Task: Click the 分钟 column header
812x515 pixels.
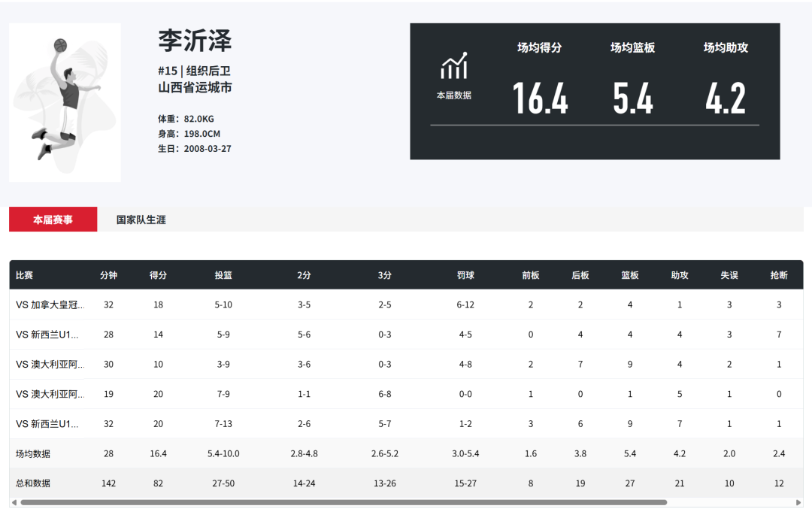Action: 108,275
